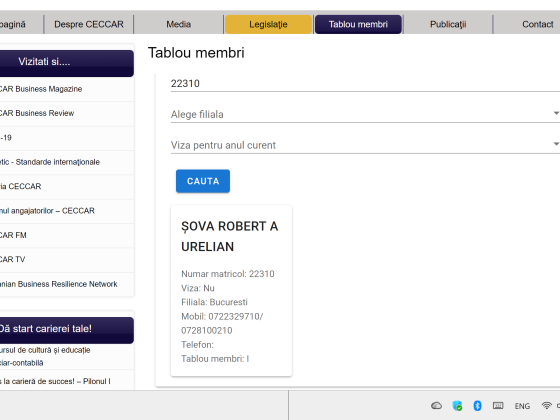Open the Publicații menu tab
The height and width of the screenshot is (420, 560).
click(448, 24)
